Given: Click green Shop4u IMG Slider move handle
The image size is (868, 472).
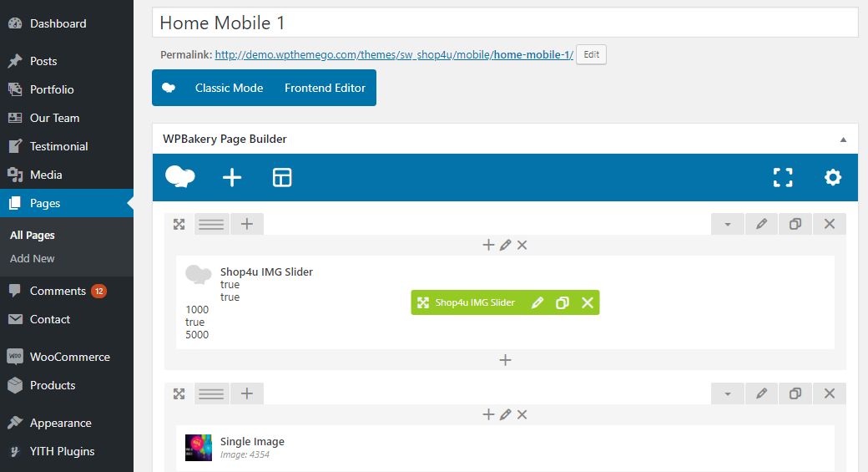Looking at the screenshot, I should click(423, 302).
